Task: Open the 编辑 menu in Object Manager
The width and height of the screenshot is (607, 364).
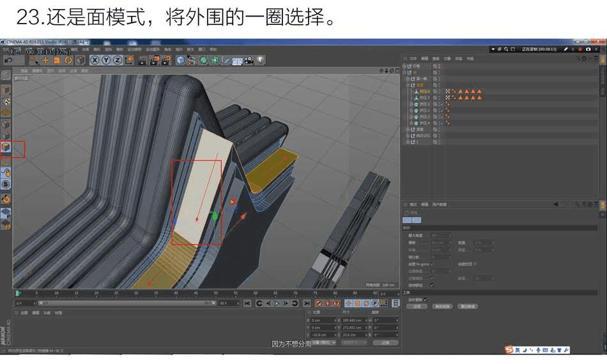Action: pyautogui.click(x=424, y=58)
